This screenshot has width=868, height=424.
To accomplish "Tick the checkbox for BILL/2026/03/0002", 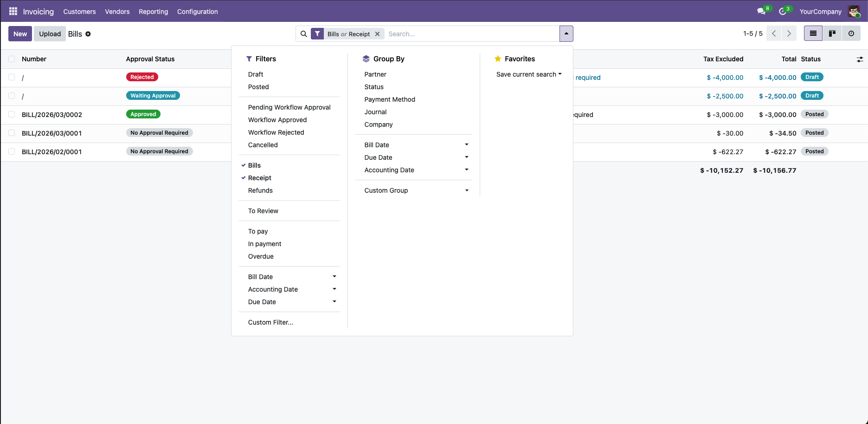I will click(x=12, y=114).
